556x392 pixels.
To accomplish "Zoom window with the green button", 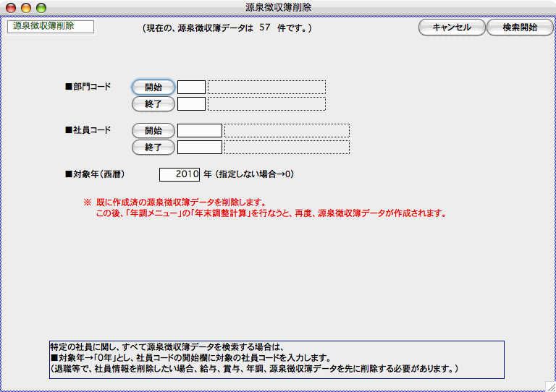I will tap(41, 7).
